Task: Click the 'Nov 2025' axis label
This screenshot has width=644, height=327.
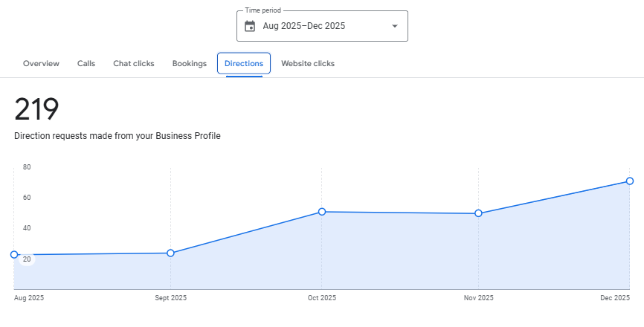Action: click(x=478, y=298)
